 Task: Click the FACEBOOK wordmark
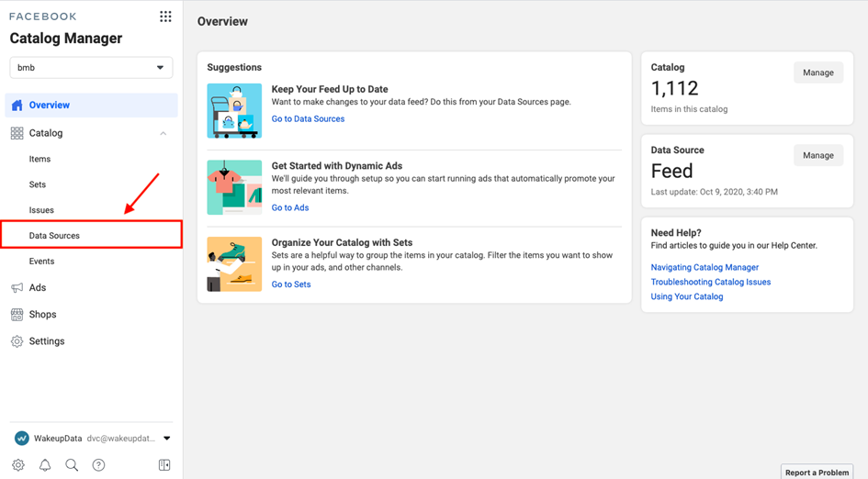coord(42,17)
